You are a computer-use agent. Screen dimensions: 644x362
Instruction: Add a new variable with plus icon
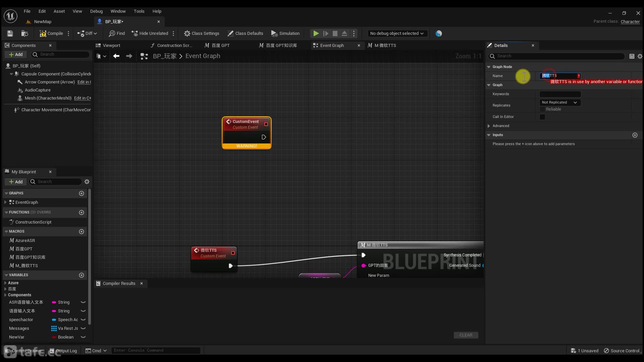pyautogui.click(x=81, y=275)
